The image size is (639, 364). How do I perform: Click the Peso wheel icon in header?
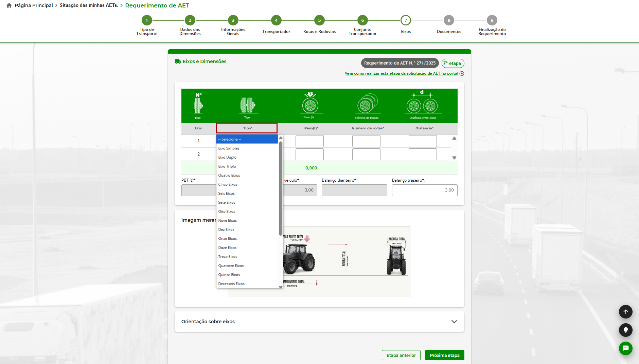[310, 103]
